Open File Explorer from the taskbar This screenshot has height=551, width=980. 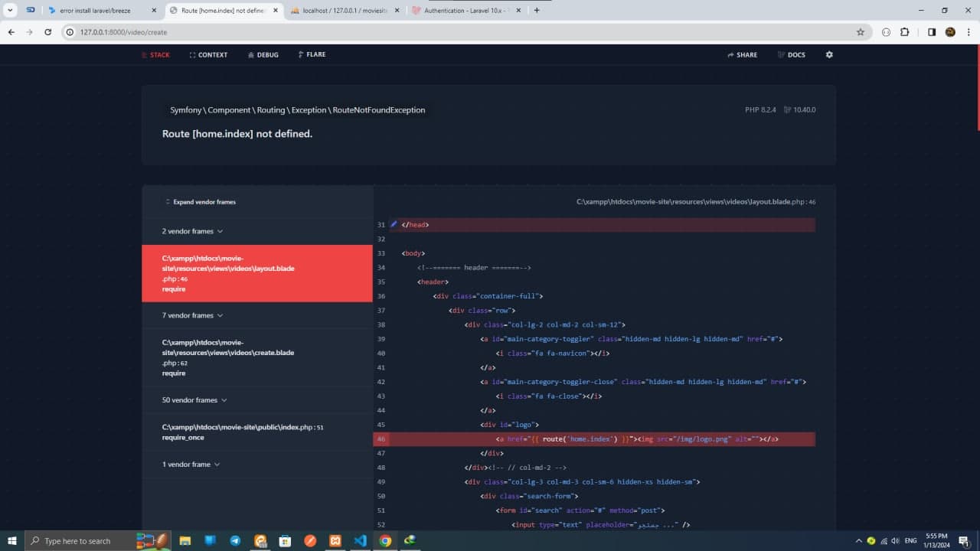[x=185, y=541]
